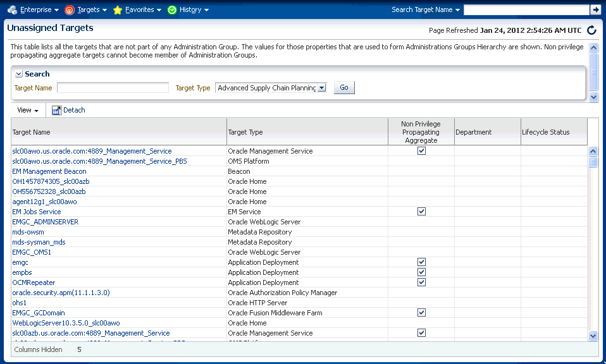Toggle checkbox for EM Jobs Service row
Viewport: 606px width, 364px height.
pyautogui.click(x=421, y=212)
